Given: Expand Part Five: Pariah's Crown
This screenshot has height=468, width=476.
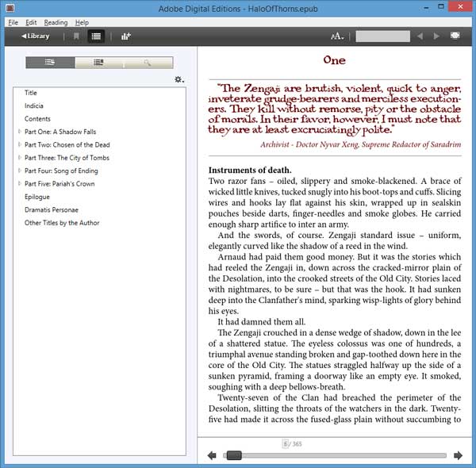Looking at the screenshot, I should tap(19, 183).
